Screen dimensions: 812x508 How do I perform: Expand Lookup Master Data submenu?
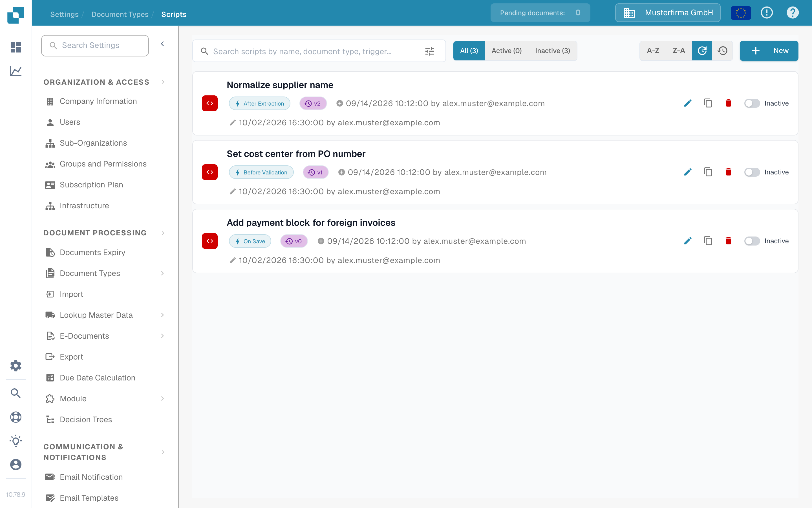click(x=162, y=315)
